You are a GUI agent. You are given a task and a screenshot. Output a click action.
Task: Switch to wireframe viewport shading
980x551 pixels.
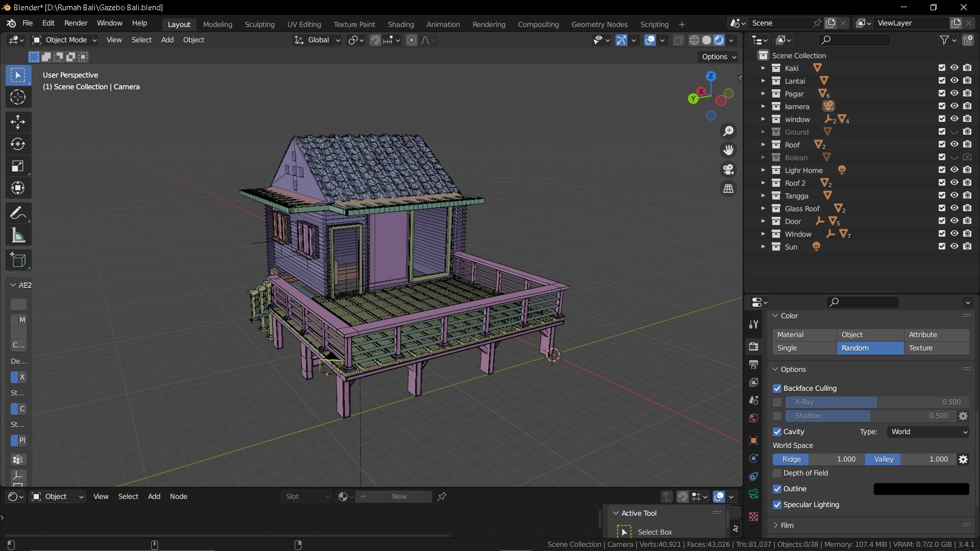694,40
